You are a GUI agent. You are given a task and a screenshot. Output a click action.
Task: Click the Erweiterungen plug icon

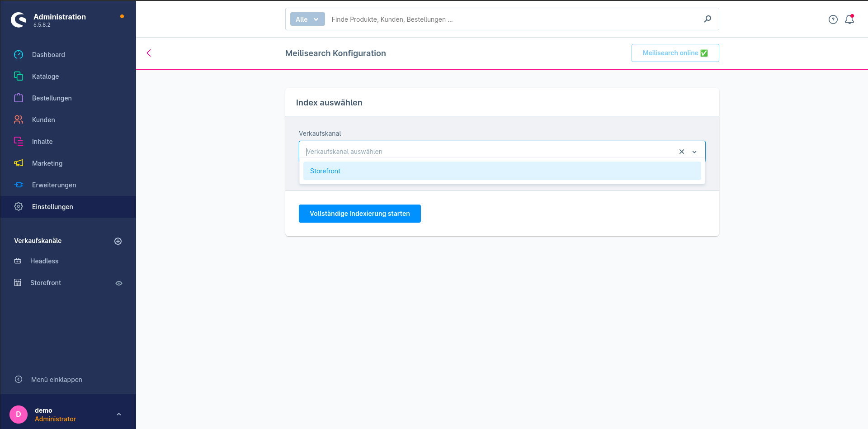[19, 185]
